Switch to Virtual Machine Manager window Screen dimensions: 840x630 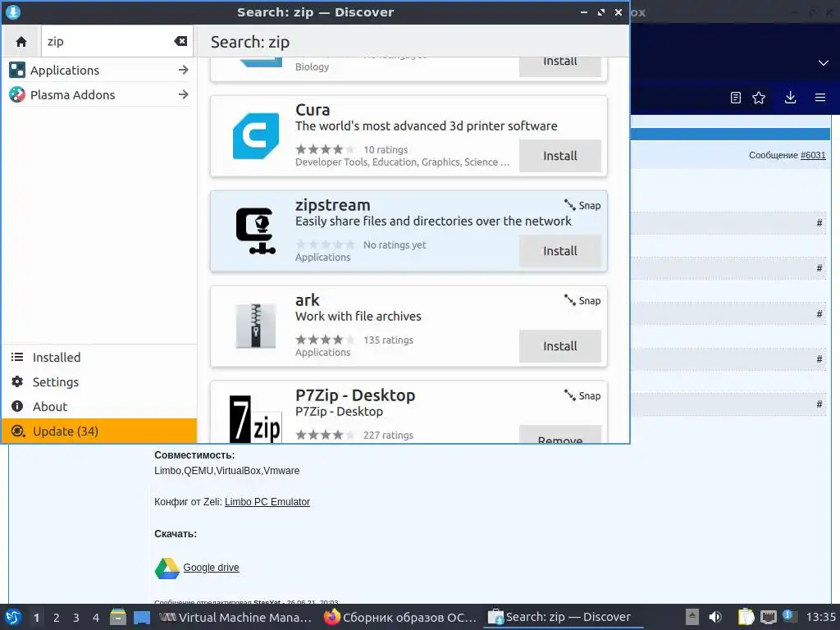tap(235, 617)
